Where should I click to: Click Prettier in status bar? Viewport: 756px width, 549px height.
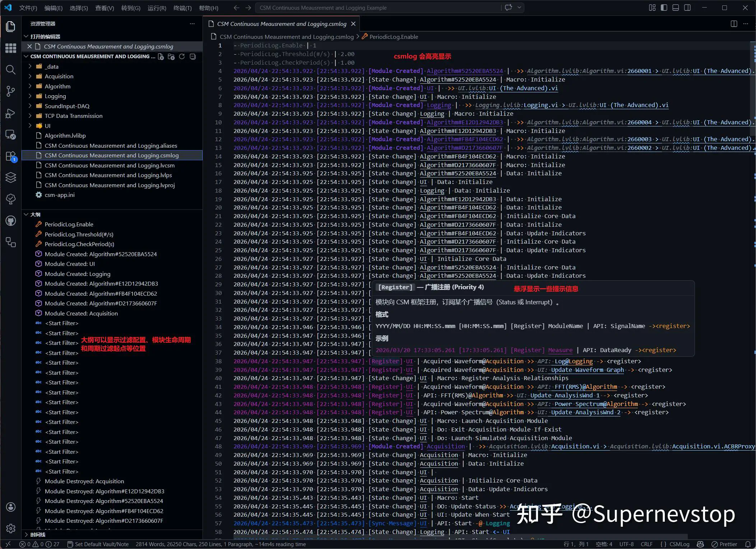724,544
